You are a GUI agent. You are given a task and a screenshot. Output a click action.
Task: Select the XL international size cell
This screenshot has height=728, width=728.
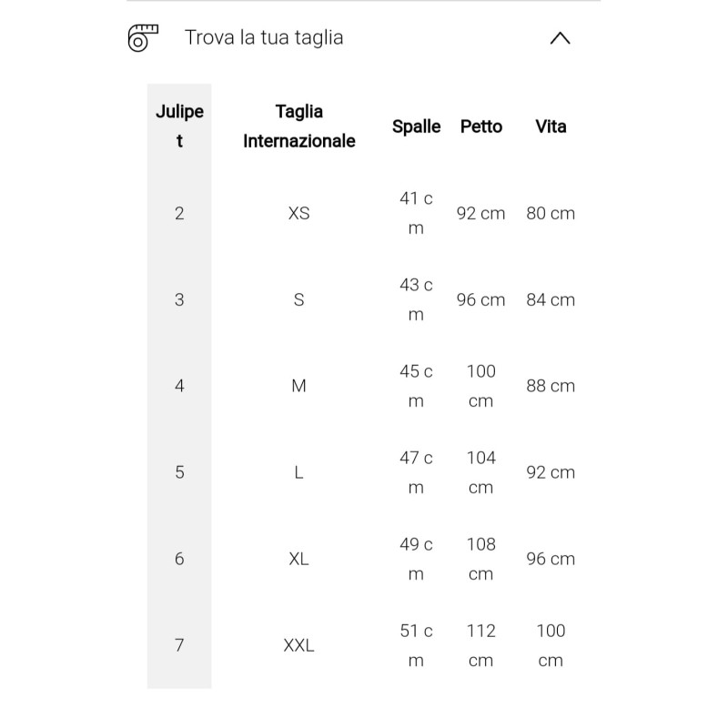(298, 559)
